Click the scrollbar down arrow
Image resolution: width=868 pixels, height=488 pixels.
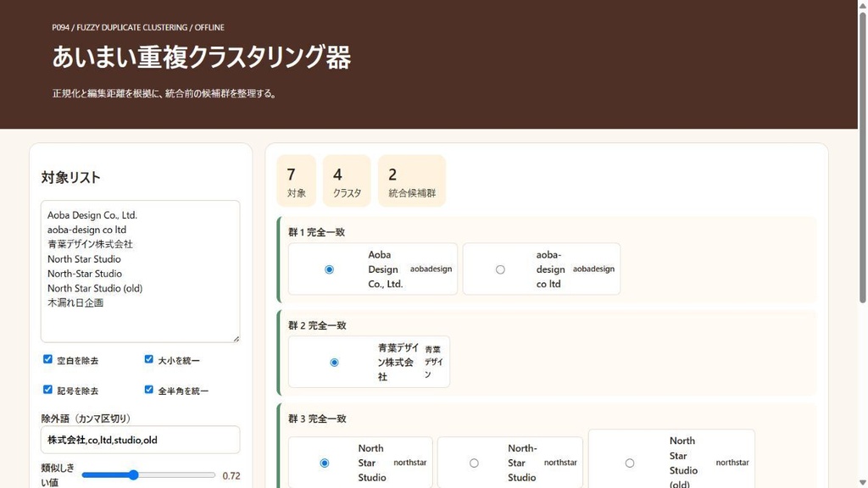click(862, 483)
